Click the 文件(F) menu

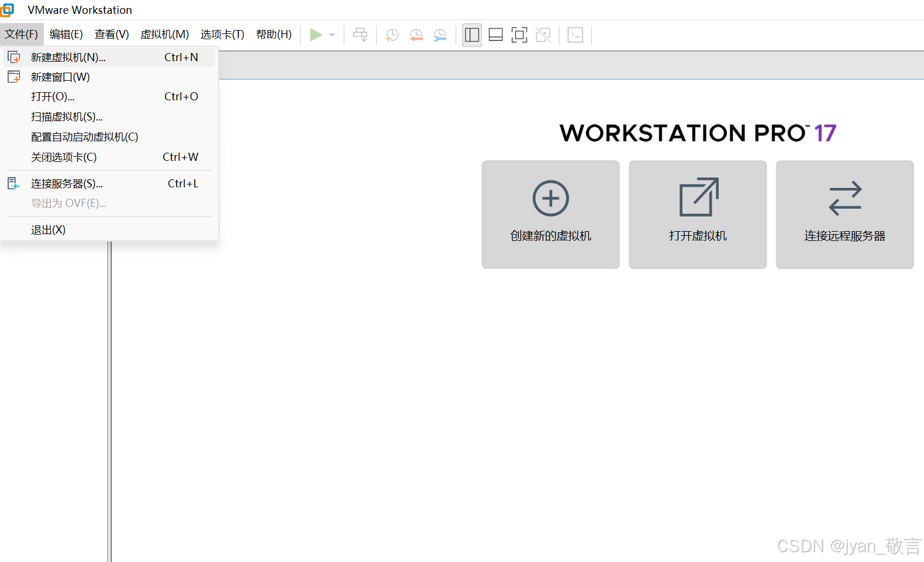(x=21, y=35)
